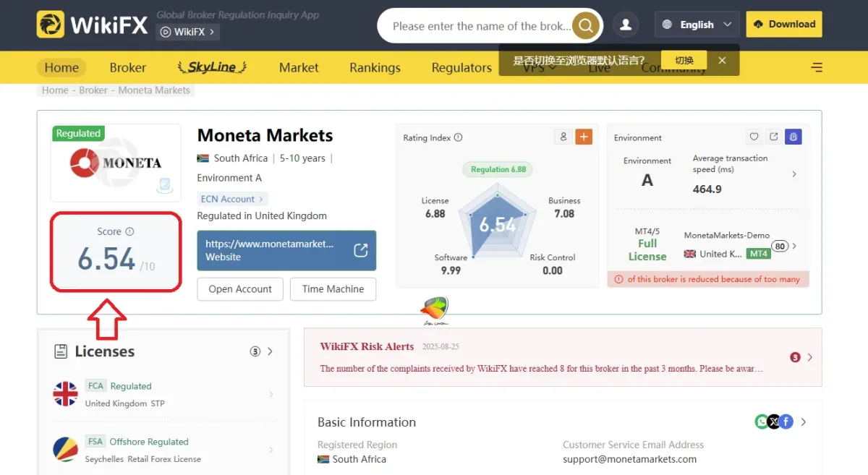Click the WikiFX lion logo icon
Screen dimensions: 868x475
[50, 25]
